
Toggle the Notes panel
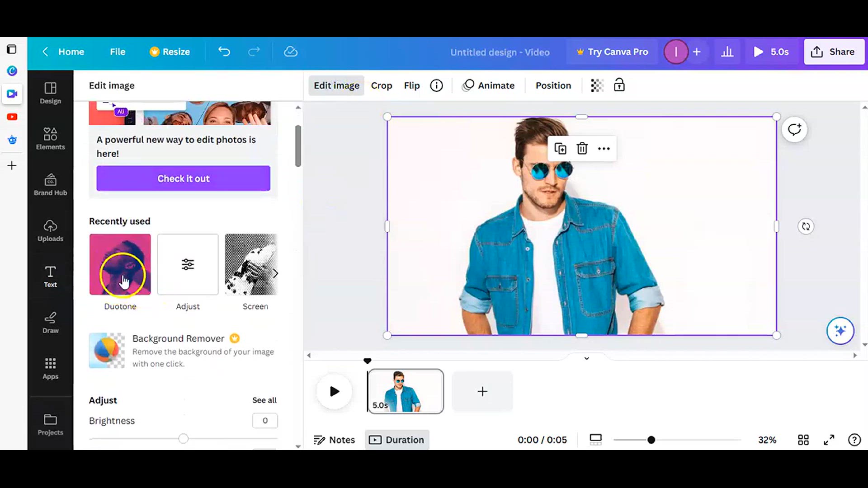(334, 440)
